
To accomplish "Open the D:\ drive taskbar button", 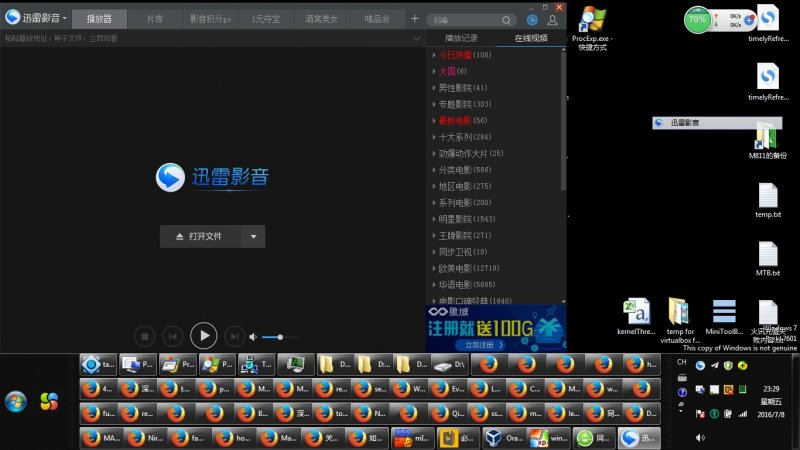I will tap(449, 364).
